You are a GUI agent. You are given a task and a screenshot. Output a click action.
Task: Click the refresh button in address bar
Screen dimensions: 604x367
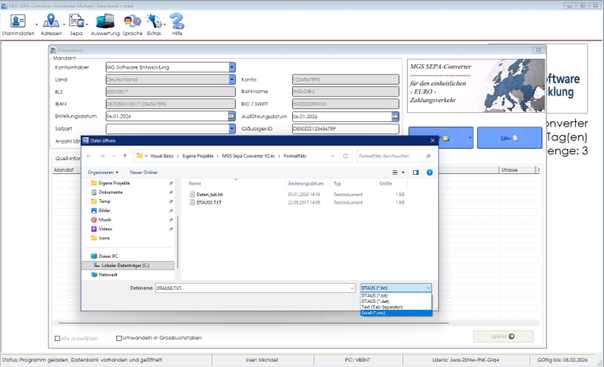[346, 156]
